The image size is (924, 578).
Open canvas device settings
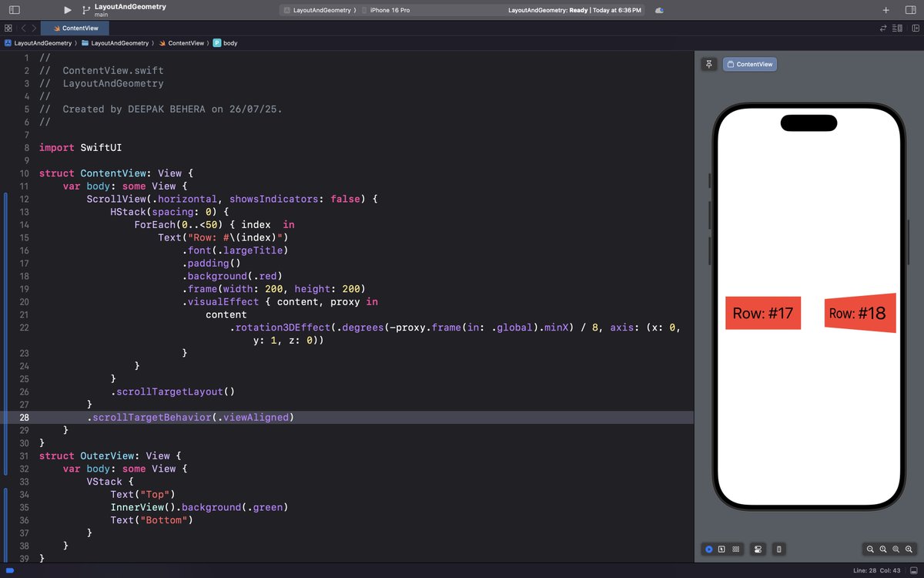[758, 549]
